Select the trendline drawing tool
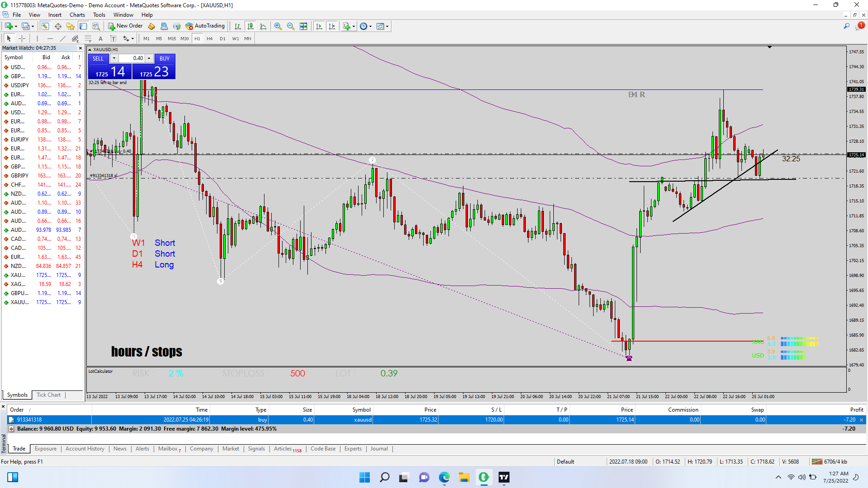868x488 pixels. [x=63, y=38]
